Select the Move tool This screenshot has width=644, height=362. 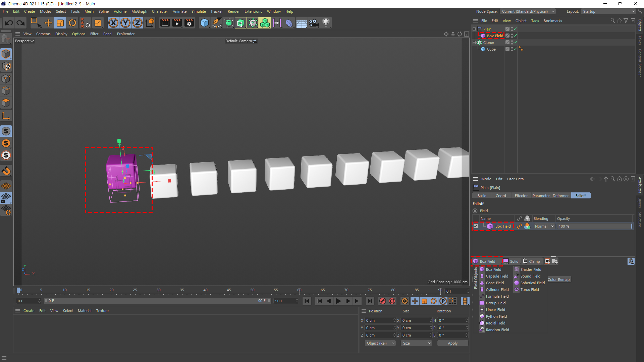[48, 23]
